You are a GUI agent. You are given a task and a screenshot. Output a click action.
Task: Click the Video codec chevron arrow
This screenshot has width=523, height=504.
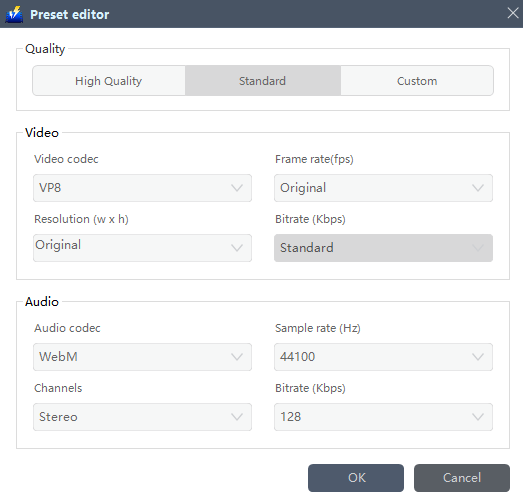(237, 188)
